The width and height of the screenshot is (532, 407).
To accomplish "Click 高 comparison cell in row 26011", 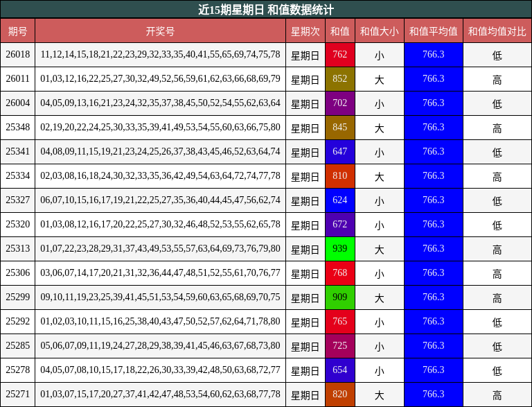I will tap(497, 79).
